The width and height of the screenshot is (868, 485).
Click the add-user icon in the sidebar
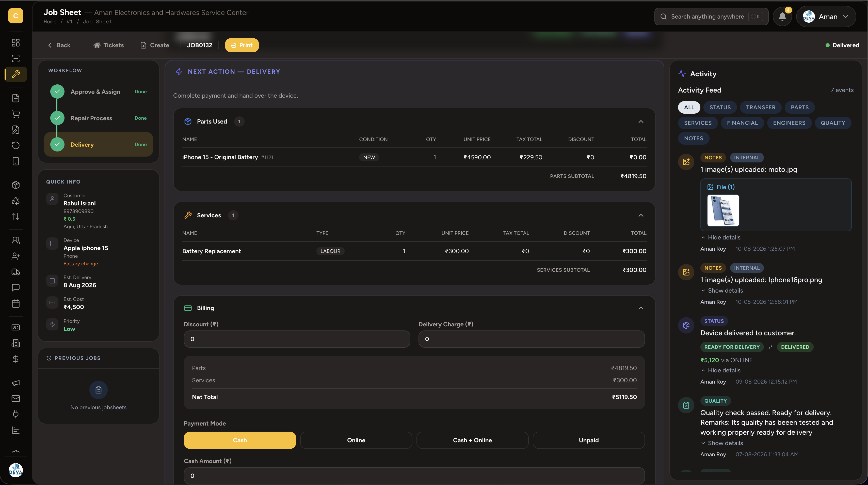click(x=15, y=256)
